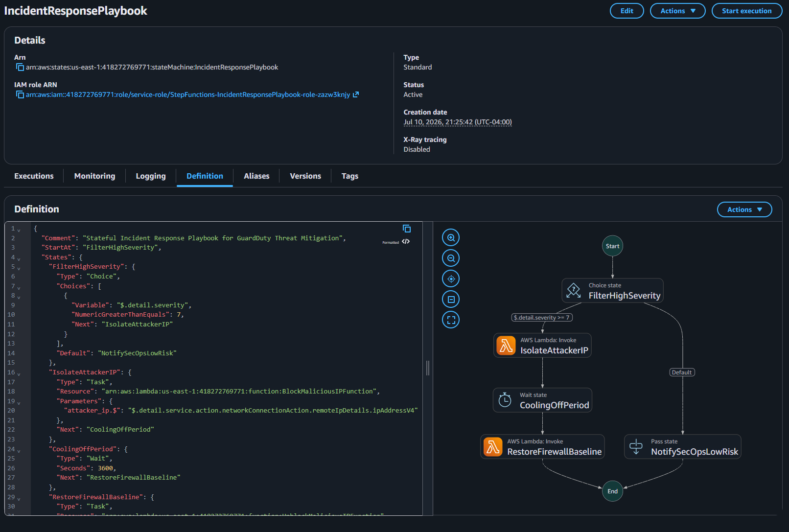Open the top Actions dropdown
Screen dimensions: 789x532
(677, 11)
